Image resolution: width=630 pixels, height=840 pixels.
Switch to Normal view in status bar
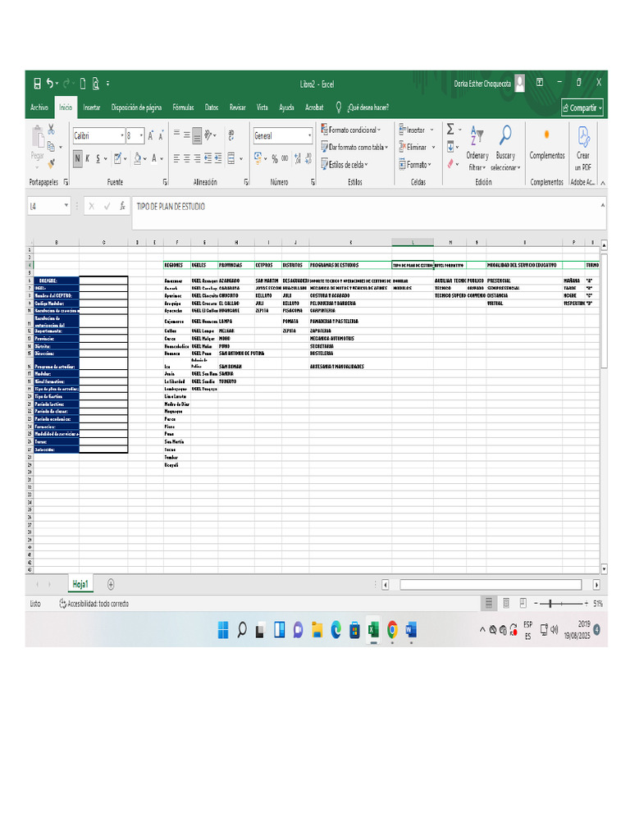point(489,603)
